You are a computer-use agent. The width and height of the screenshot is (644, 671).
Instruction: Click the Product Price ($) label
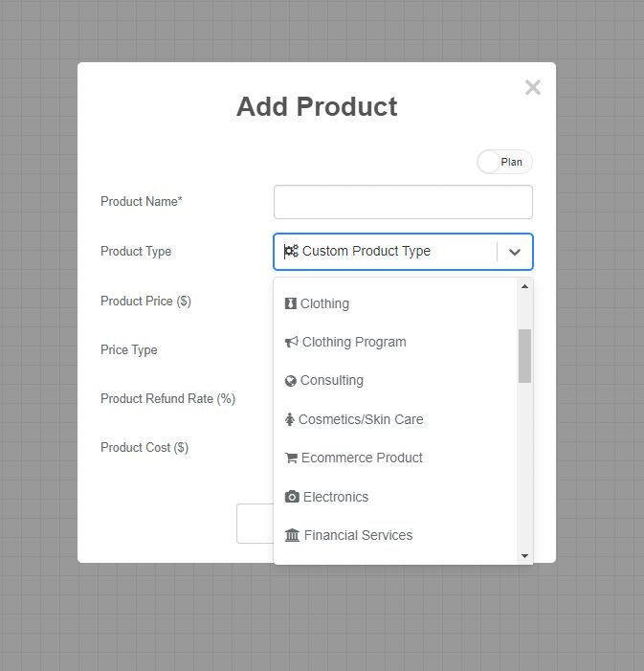tap(145, 302)
